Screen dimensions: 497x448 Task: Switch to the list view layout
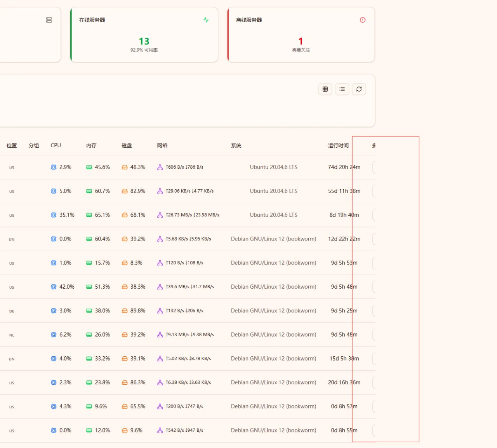tap(342, 89)
